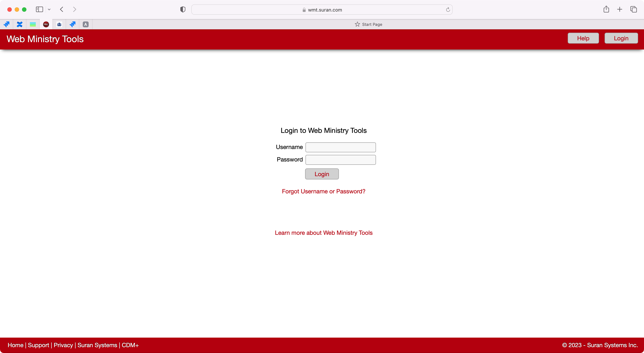Image resolution: width=644 pixels, height=353 pixels.
Task: Go back to the previous page
Action: click(62, 10)
